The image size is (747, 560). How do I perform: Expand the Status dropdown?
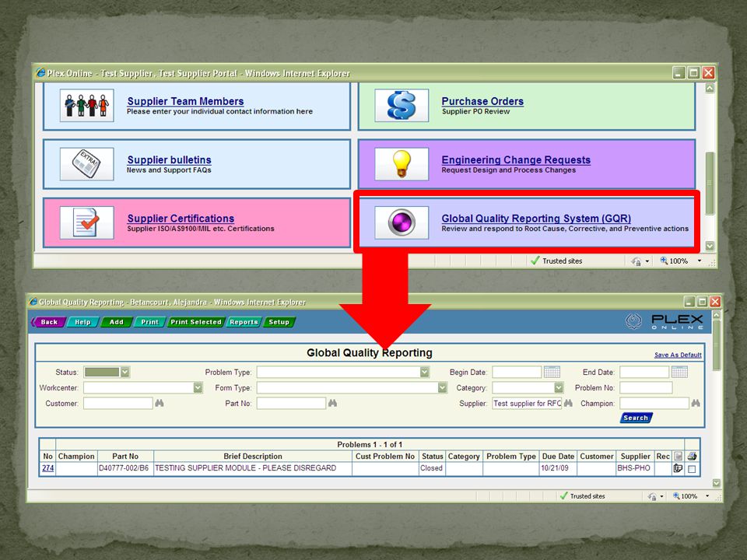pos(124,372)
